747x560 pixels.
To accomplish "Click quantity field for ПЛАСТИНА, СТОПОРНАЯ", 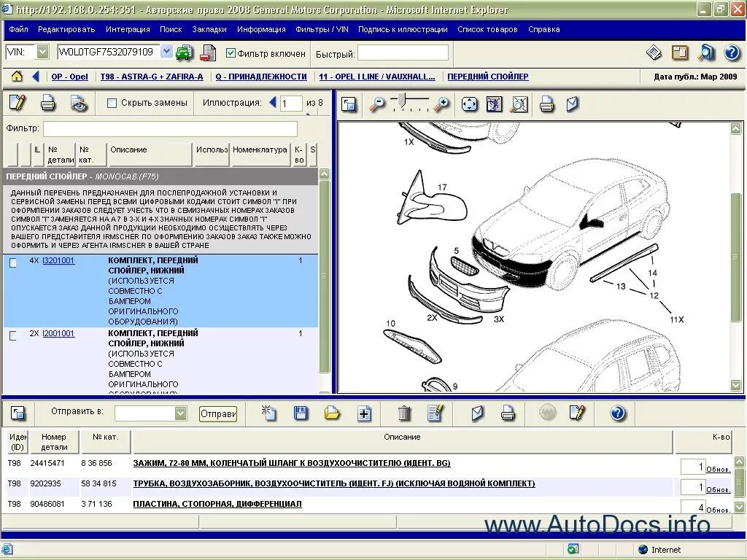I will pos(693,507).
